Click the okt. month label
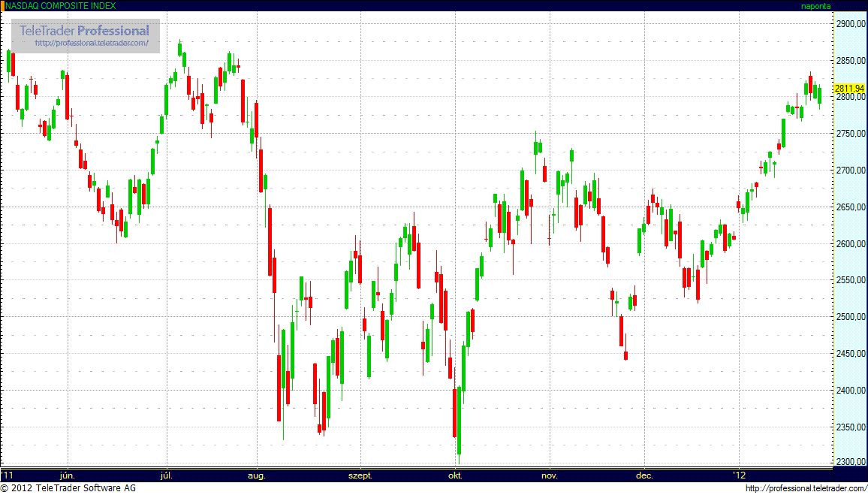The image size is (868, 495). coord(455,475)
